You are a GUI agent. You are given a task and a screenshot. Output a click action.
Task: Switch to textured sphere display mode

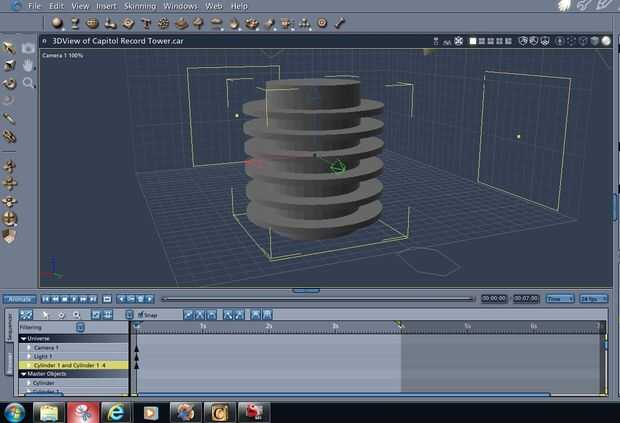tap(606, 41)
